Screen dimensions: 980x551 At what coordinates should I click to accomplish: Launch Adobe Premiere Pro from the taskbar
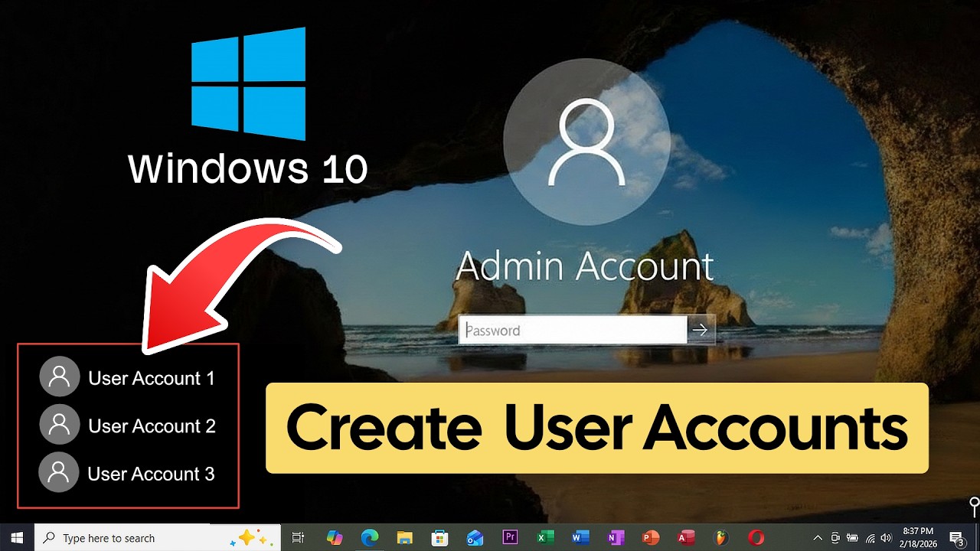510,538
